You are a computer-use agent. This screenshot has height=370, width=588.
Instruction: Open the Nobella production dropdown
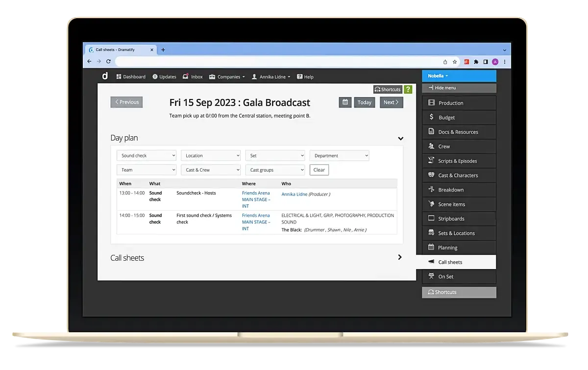pyautogui.click(x=459, y=76)
